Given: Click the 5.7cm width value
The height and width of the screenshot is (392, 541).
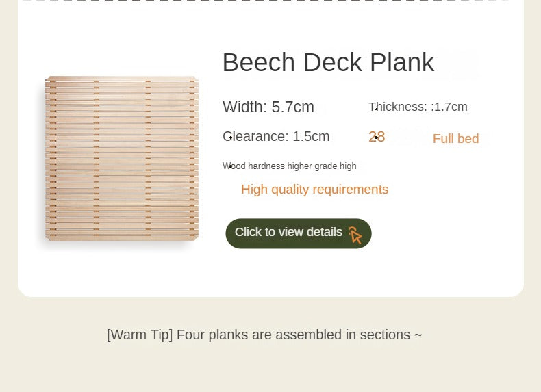Looking at the screenshot, I should pos(293,107).
